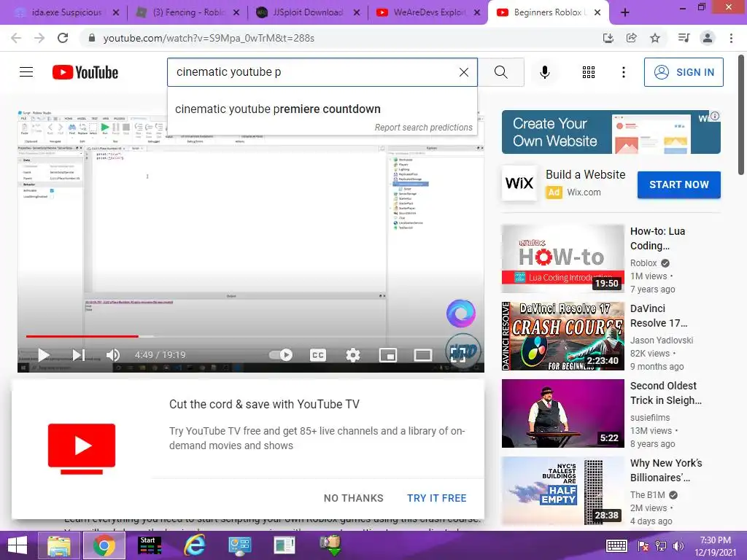Switch to miniplayer
747x560 pixels.
388,355
